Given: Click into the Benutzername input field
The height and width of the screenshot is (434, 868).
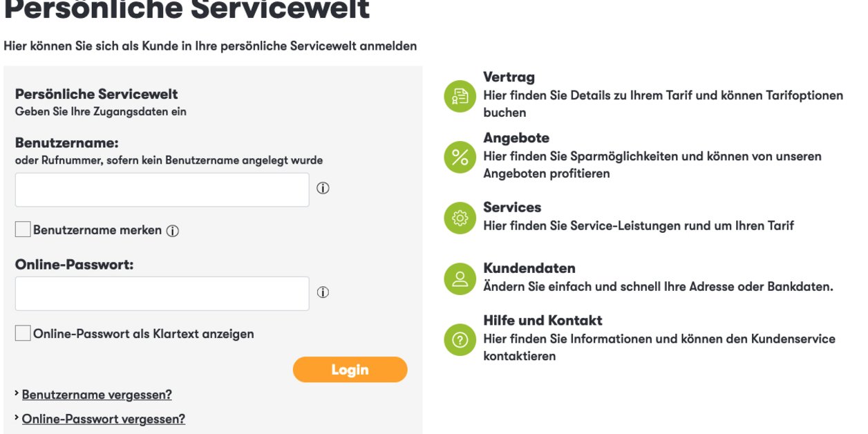Looking at the screenshot, I should click(x=162, y=189).
